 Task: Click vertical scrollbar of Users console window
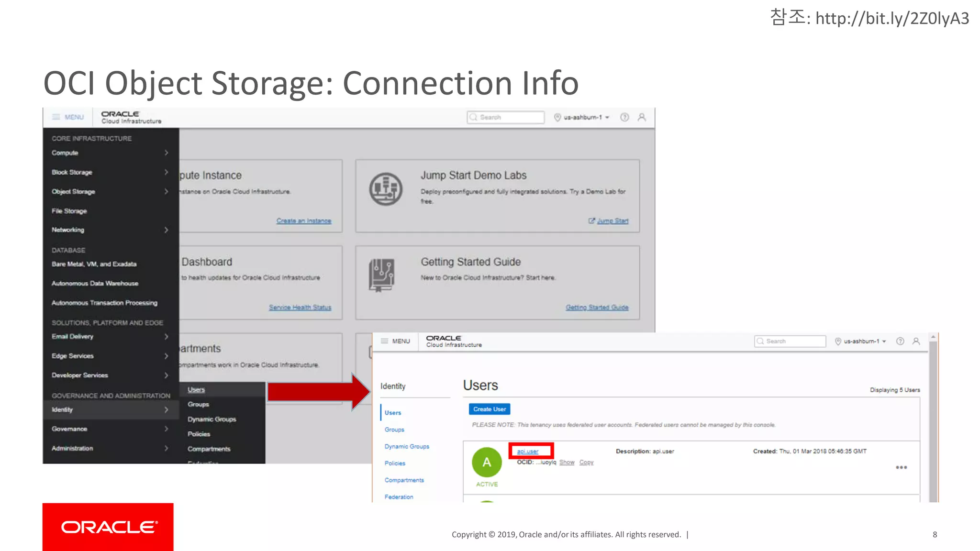933,421
